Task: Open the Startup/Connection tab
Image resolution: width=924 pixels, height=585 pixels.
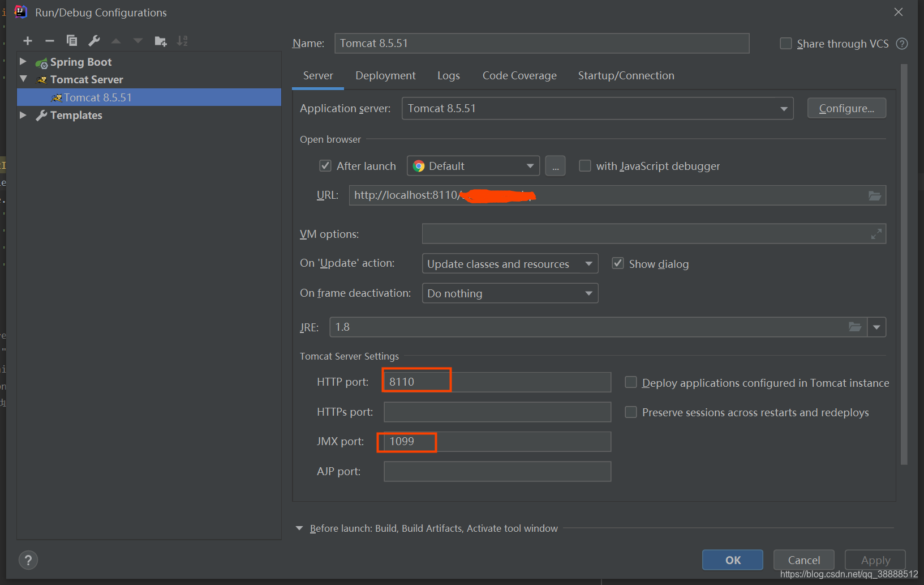Action: coord(626,76)
